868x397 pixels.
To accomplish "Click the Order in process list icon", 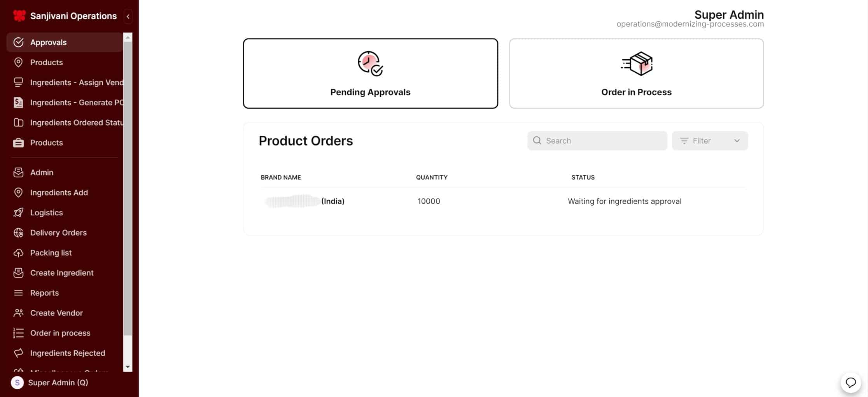I will [x=18, y=333].
